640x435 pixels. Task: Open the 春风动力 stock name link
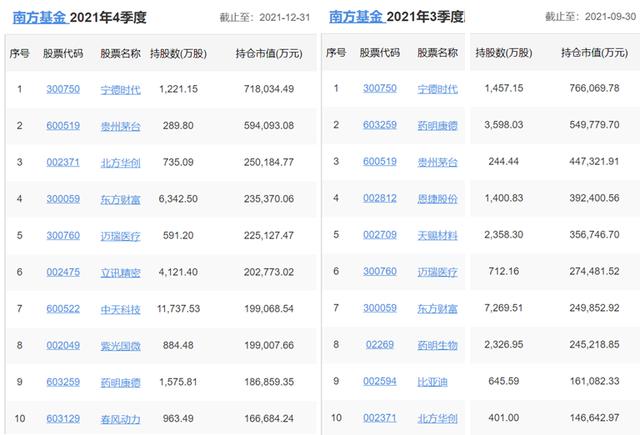pos(120,419)
